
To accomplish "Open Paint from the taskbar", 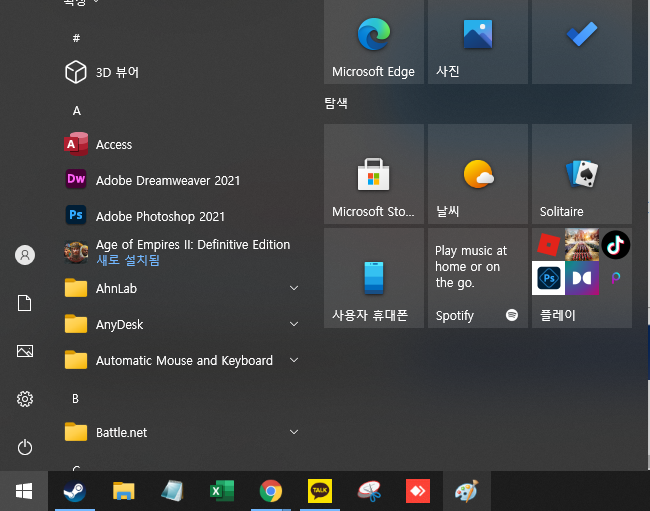I will [x=467, y=491].
